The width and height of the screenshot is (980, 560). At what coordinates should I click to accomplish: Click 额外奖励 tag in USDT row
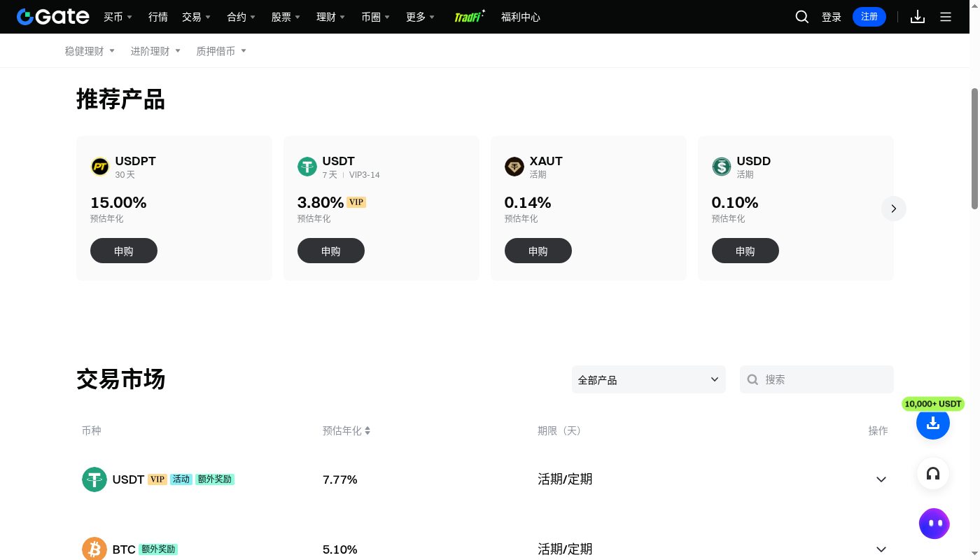(215, 479)
